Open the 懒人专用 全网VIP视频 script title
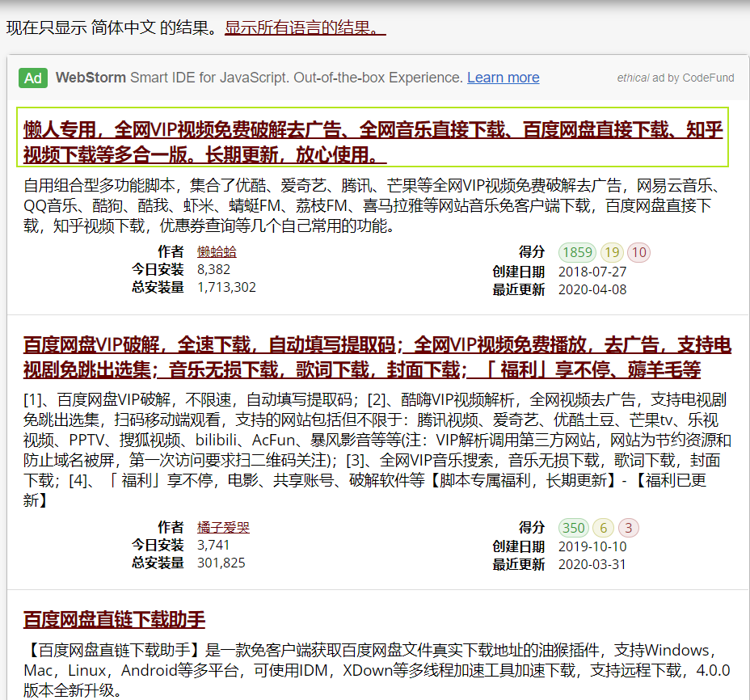This screenshot has width=750, height=700. point(373,142)
